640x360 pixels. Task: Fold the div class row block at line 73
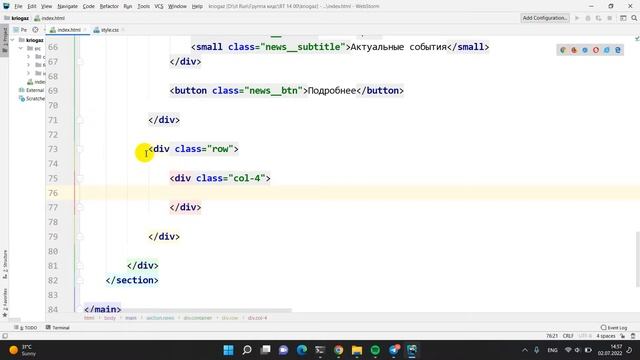click(x=80, y=149)
